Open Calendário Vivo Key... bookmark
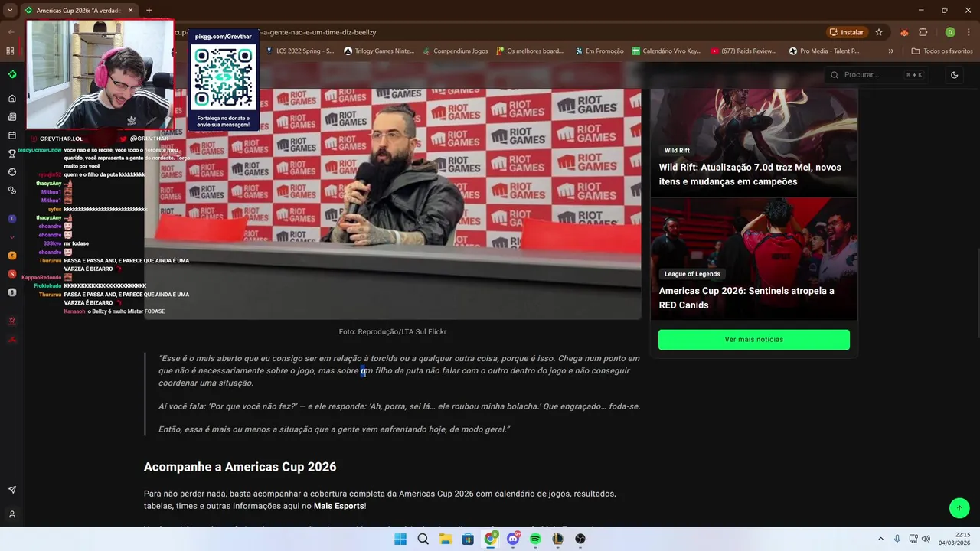The image size is (980, 551). (x=666, y=51)
